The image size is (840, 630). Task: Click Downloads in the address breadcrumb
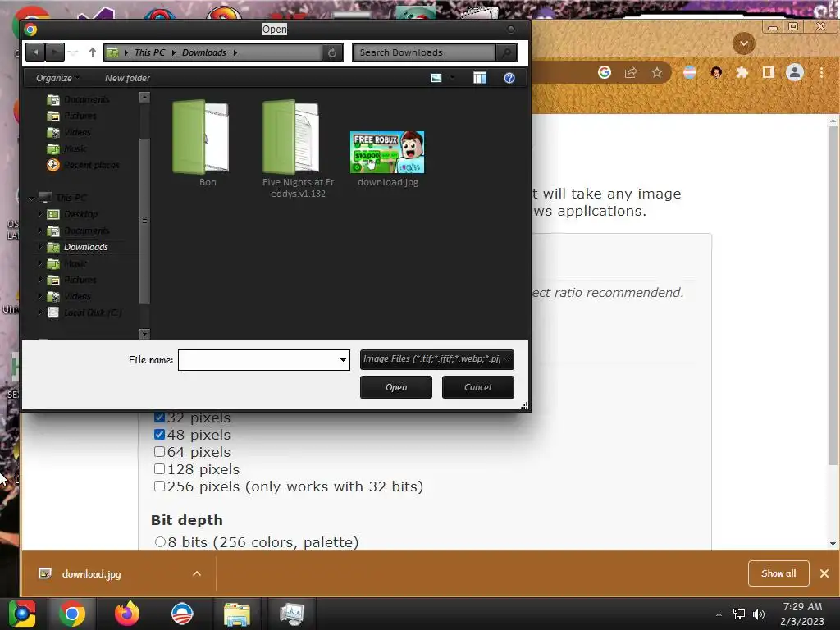coord(203,52)
